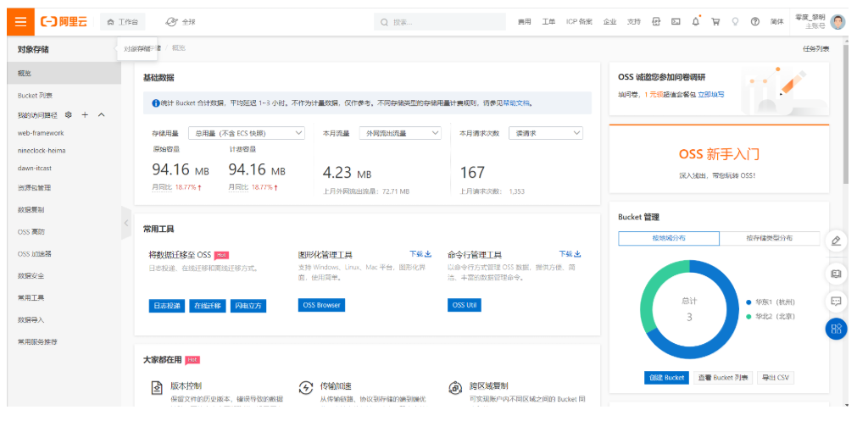Viewport: 868px width, 421px height.
Task: Open the 企业 menu
Action: [x=609, y=22]
